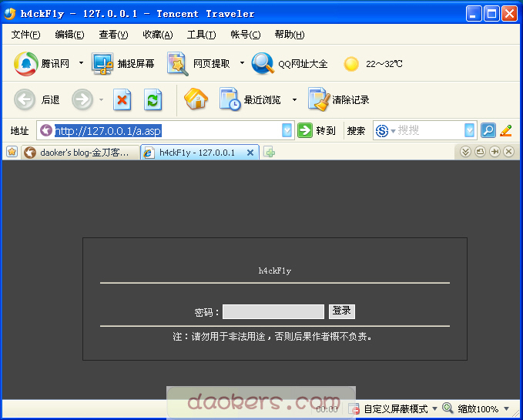Switch to daoker's blog tab

click(x=80, y=153)
